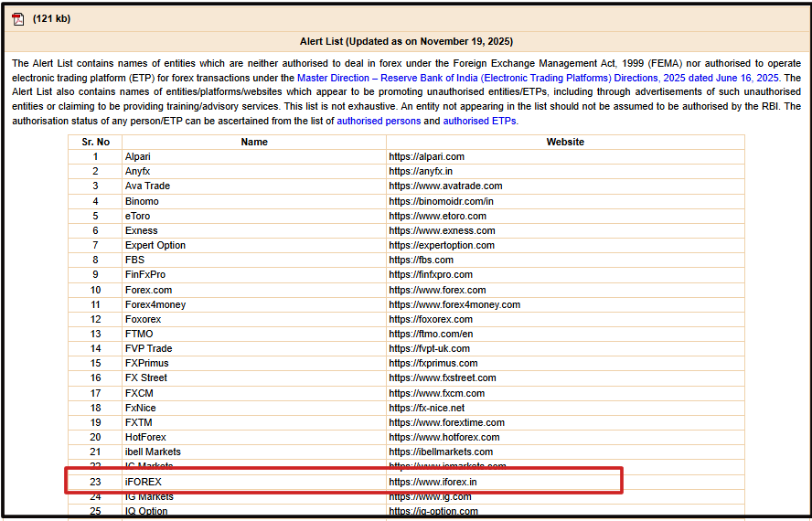The image size is (812, 521).
Task: Click the name 'FXTM'
Action: tap(138, 422)
